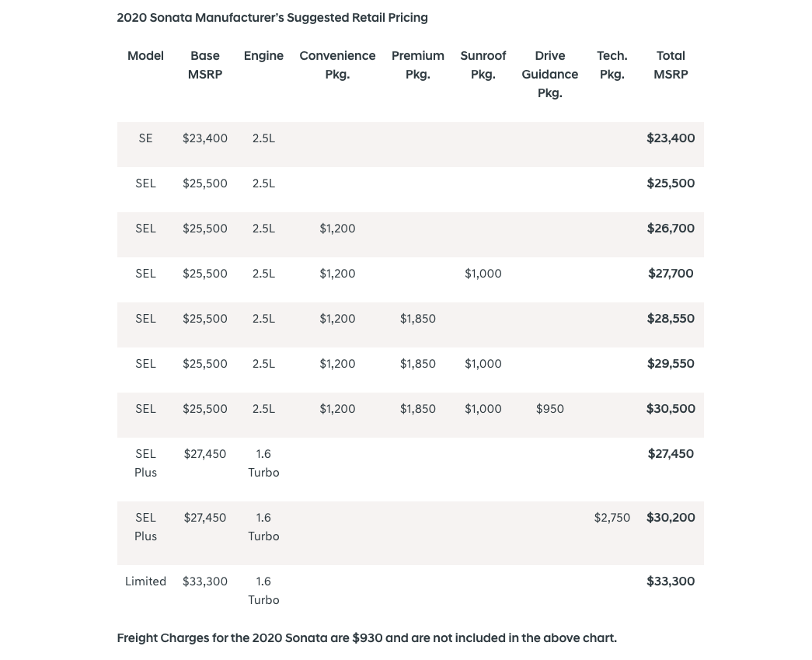
Task: Select the Tech. Pkg. column header
Action: click(612, 65)
